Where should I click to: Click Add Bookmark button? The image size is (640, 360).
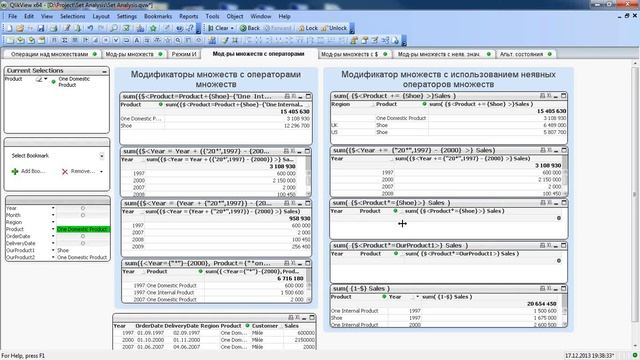[x=29, y=171]
